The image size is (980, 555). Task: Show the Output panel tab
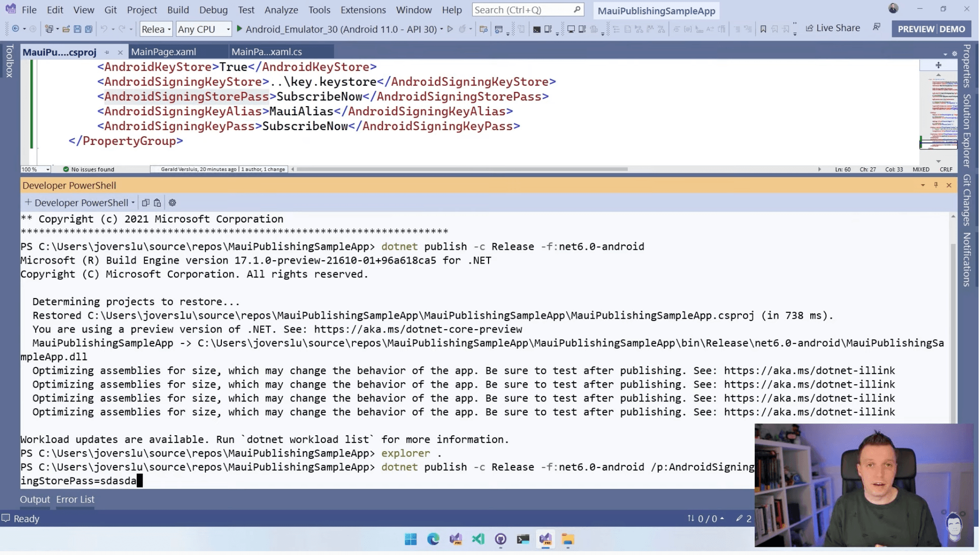(35, 499)
